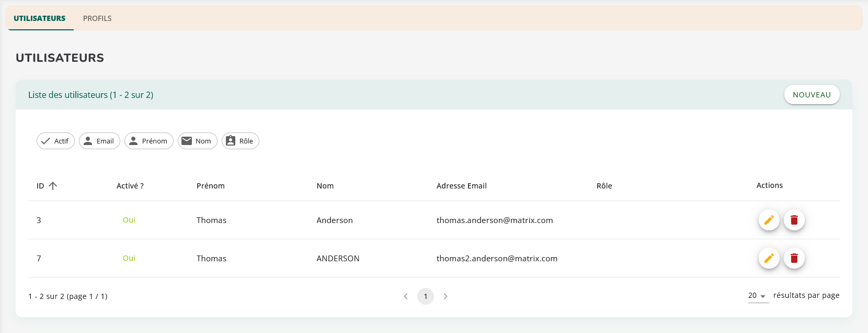Go to next page chevron
The image size is (868, 333).
(x=446, y=296)
